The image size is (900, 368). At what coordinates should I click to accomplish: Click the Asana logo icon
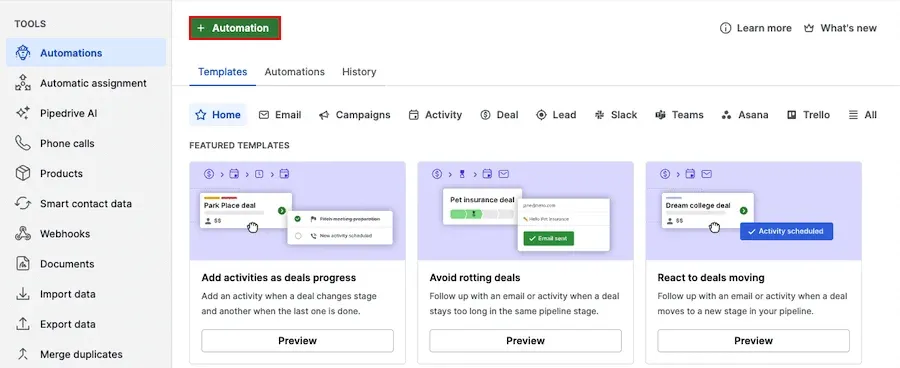727,115
